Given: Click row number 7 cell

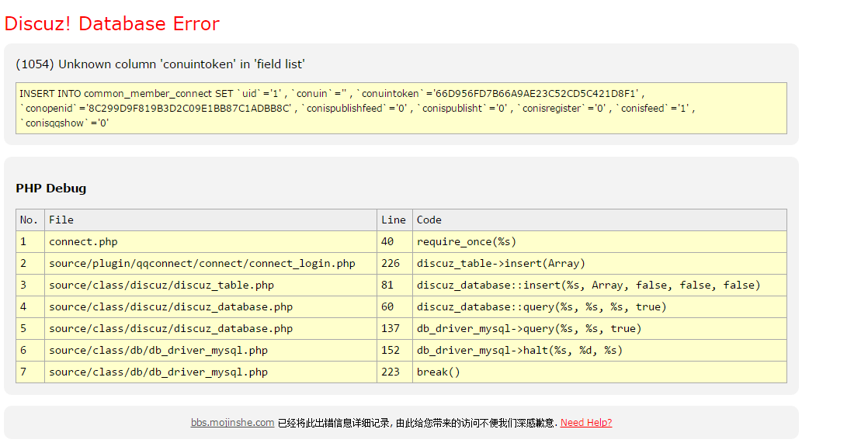Looking at the screenshot, I should click(x=30, y=372).
